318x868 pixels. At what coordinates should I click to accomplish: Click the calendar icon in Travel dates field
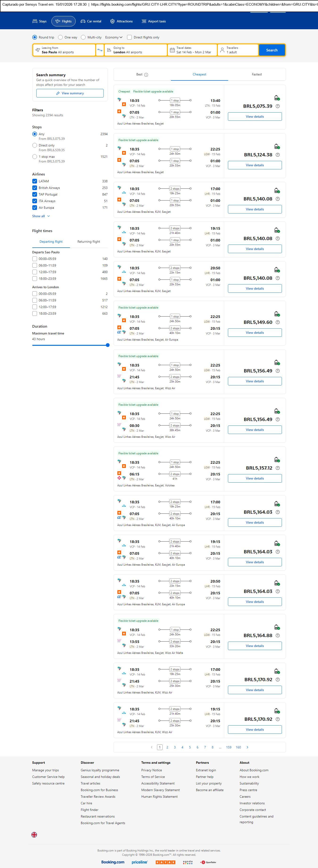pos(172,50)
